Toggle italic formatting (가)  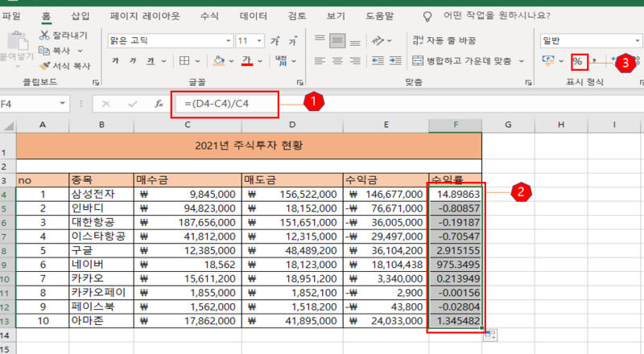[x=133, y=61]
